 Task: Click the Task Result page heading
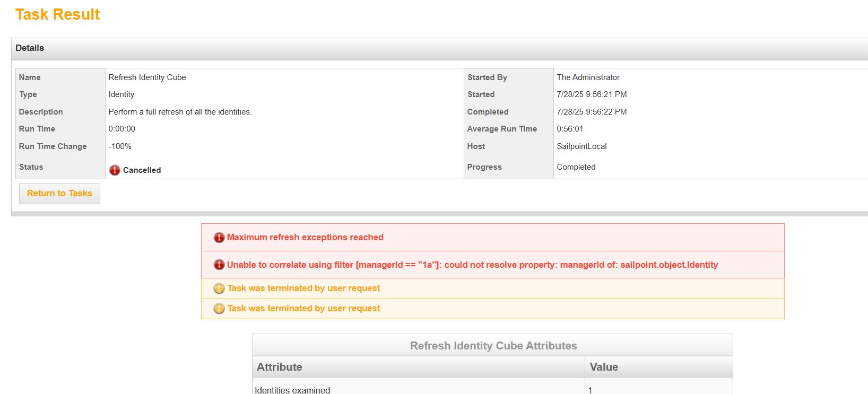[57, 14]
